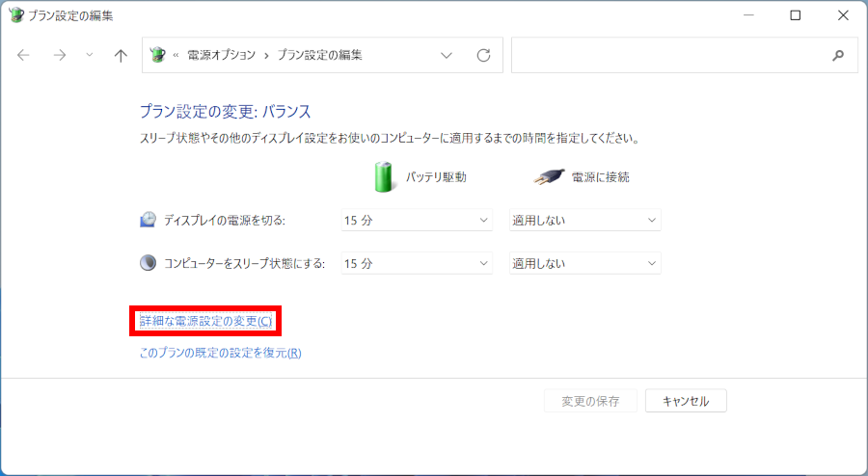The width and height of the screenshot is (868, 476).
Task: Open battery display-off time dropdown (15 分)
Action: [417, 220]
